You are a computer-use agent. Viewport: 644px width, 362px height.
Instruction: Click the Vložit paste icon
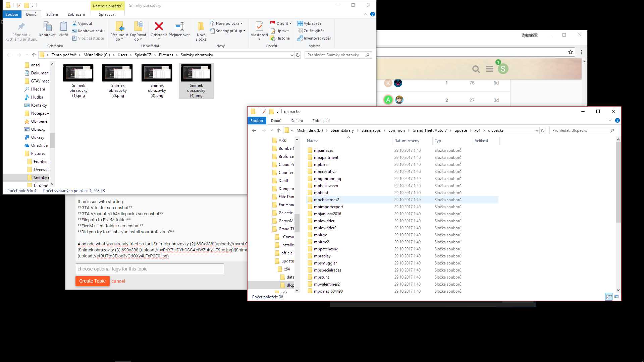pos(63,26)
